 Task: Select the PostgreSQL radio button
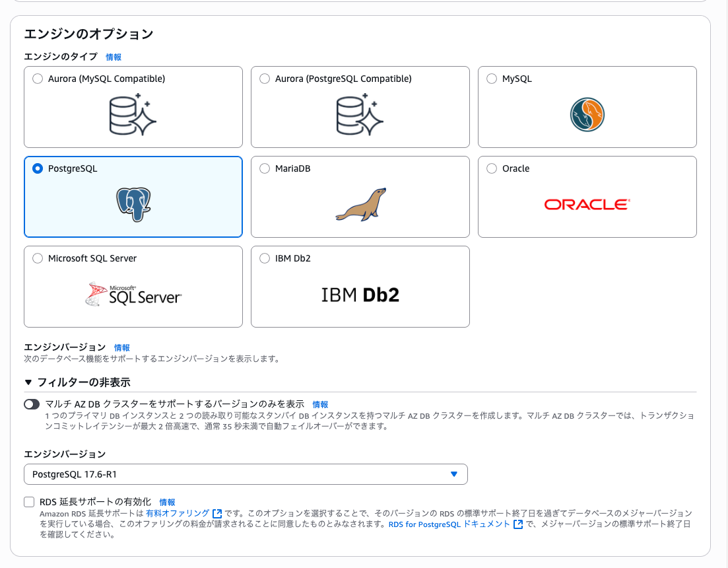click(38, 168)
